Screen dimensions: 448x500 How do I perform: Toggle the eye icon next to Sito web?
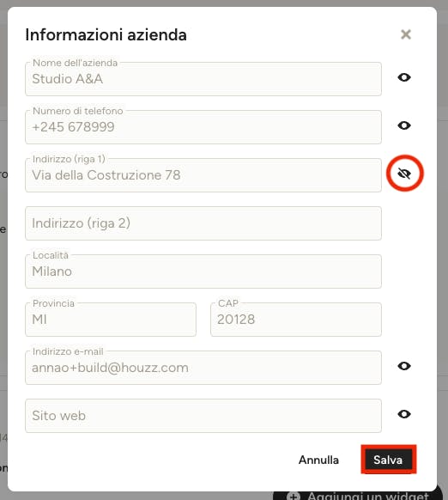click(404, 414)
